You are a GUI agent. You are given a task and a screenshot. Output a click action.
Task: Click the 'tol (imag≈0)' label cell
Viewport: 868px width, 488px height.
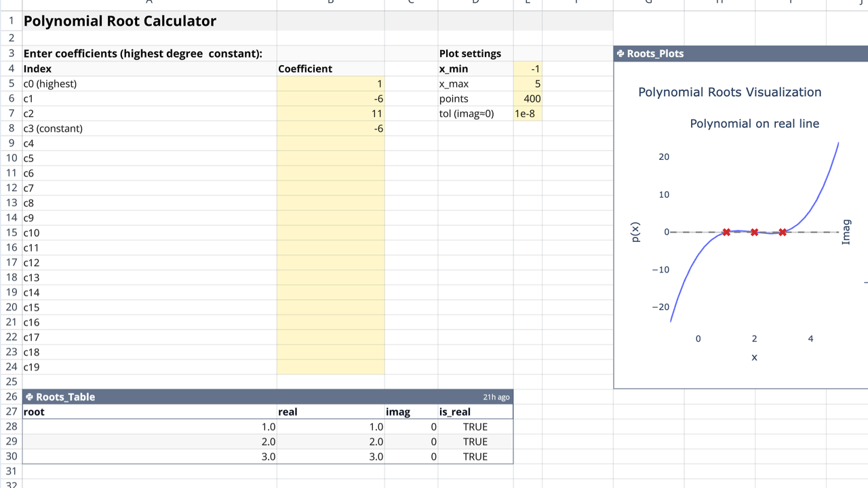tap(475, 114)
